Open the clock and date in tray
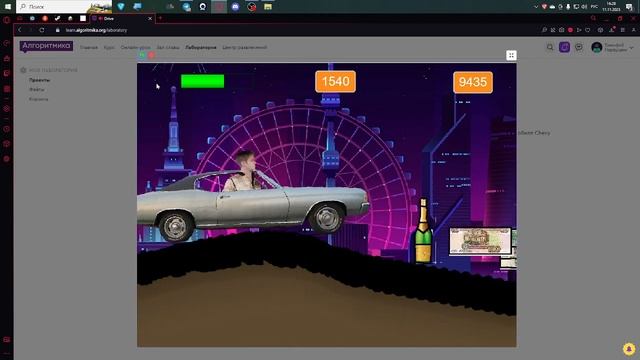This screenshot has width=640, height=360. point(611,7)
